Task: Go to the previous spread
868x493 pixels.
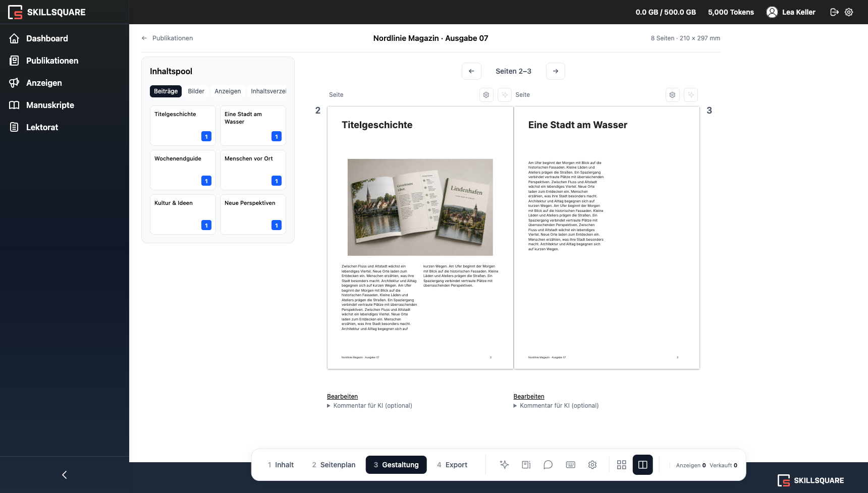Action: pos(471,71)
